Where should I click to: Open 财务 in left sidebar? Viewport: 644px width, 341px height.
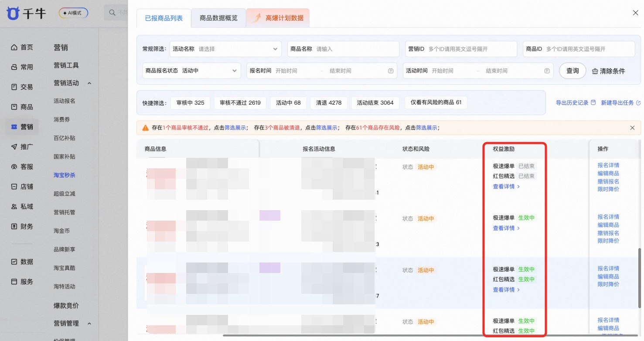(x=22, y=226)
